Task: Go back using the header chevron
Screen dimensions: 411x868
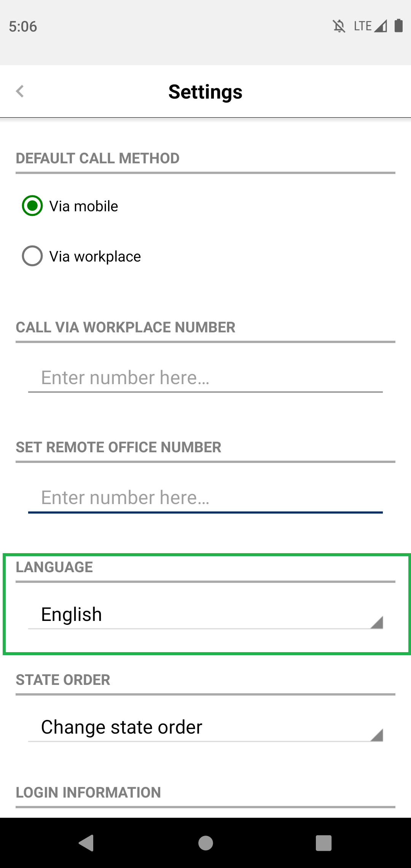Action: 20,91
